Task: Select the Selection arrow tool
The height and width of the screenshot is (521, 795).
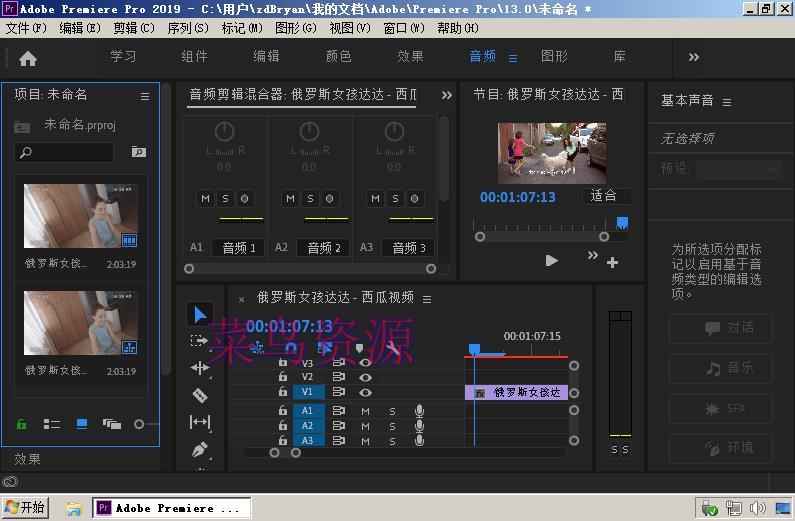Action: (x=200, y=314)
